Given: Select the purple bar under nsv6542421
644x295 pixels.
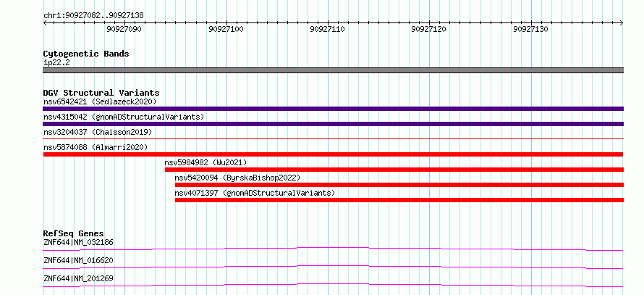Looking at the screenshot, I should pyautogui.click(x=333, y=109).
